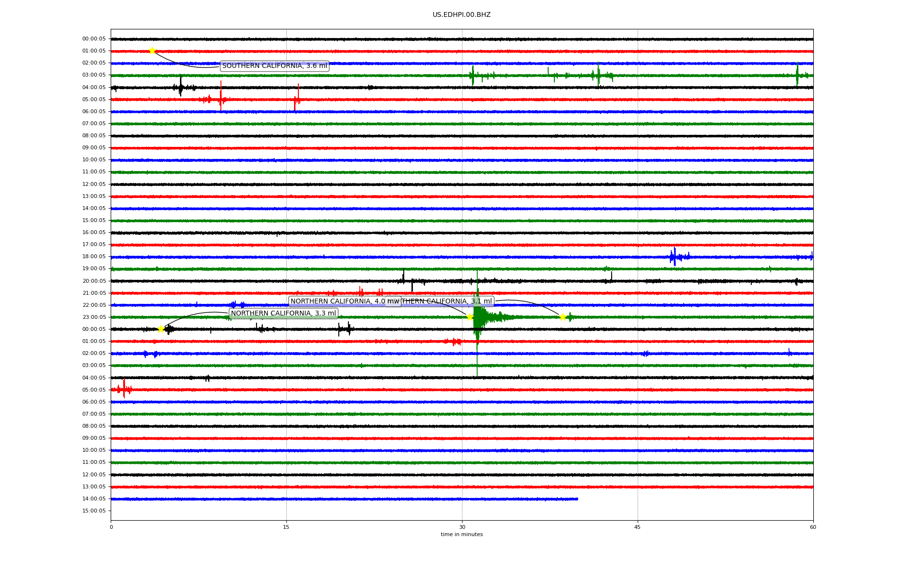924x578 pixels.
Task: Select the NORTHERN CALIFORNIA, 3.3 ml label
Action: 283,314
